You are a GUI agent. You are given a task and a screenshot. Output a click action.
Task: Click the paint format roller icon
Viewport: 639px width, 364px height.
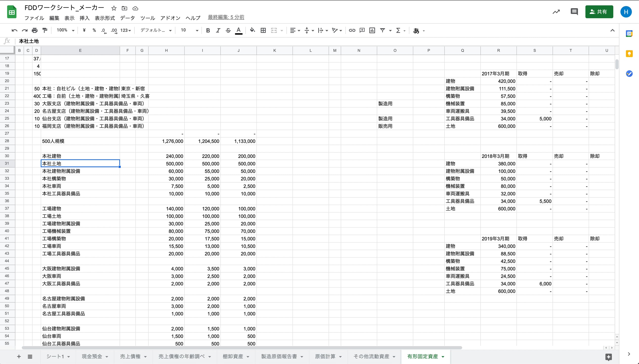click(x=45, y=31)
